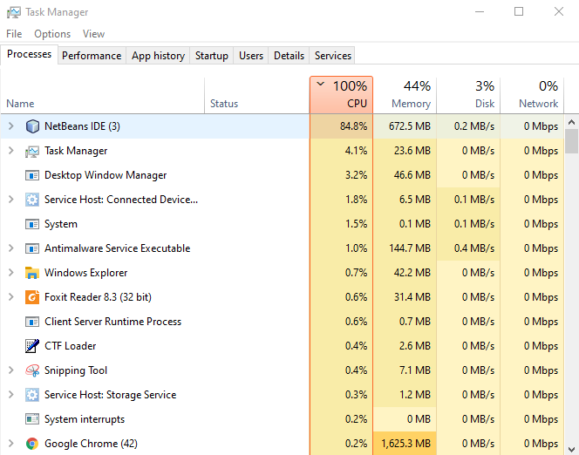Open the Options menu
579x455 pixels.
(x=52, y=34)
